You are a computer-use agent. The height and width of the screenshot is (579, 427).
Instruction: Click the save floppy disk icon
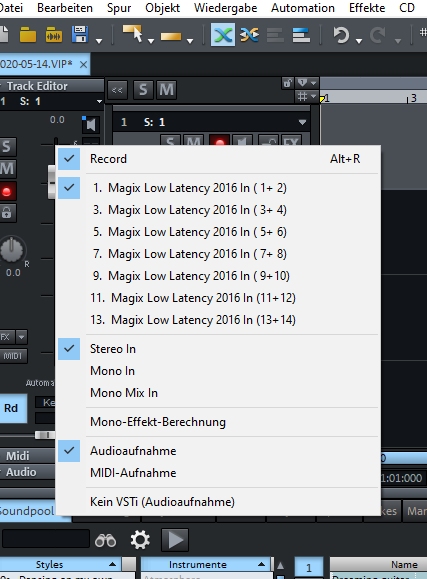[80, 35]
